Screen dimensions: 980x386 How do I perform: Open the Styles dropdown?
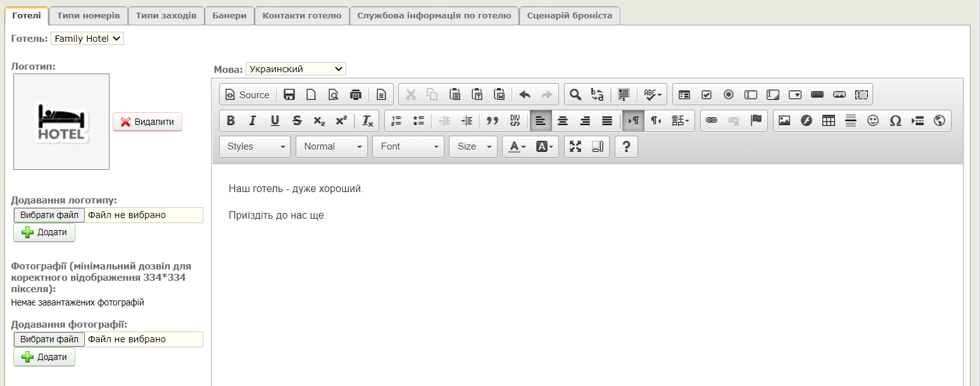tap(255, 146)
